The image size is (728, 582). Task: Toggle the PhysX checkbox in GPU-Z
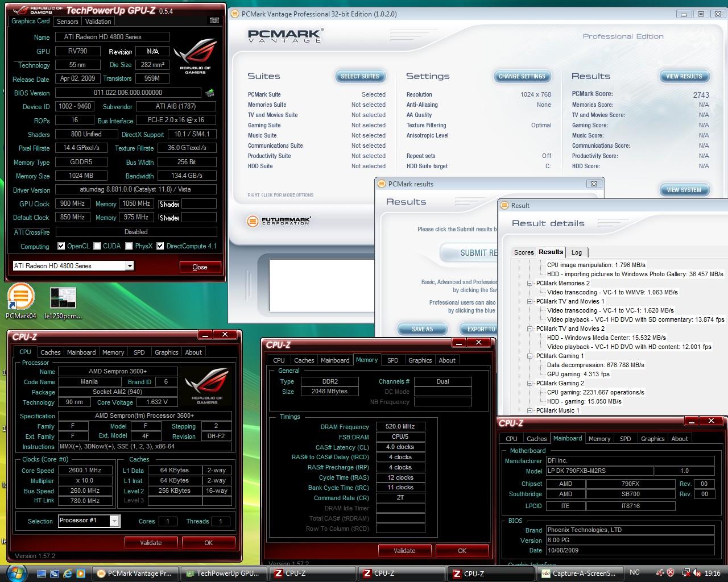[129, 246]
